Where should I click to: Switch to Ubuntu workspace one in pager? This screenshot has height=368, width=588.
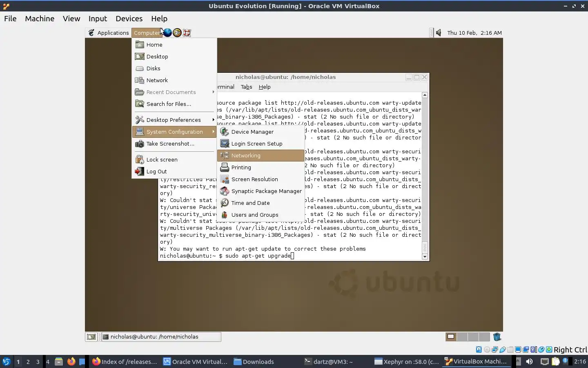pos(451,337)
